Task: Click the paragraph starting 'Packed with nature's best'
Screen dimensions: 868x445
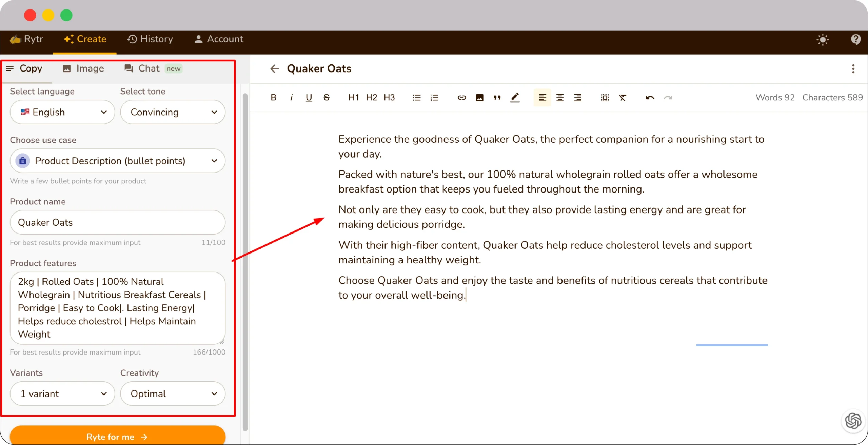Action: [x=548, y=182]
